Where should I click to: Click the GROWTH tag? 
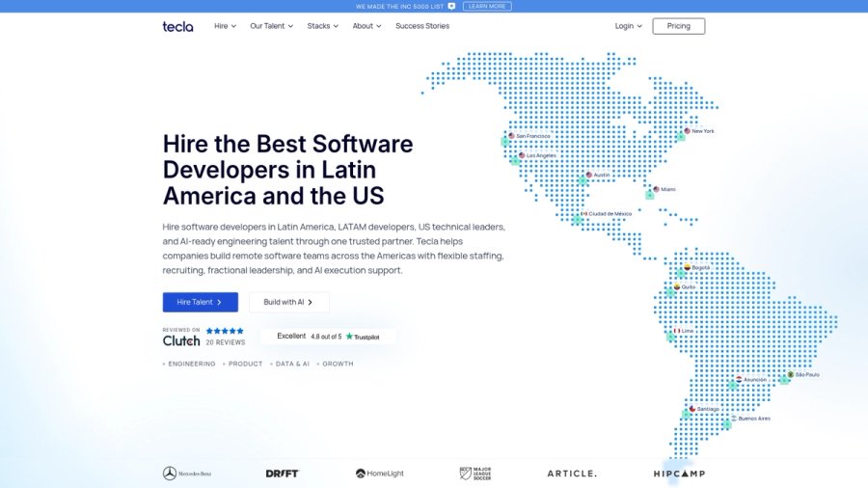tap(336, 364)
